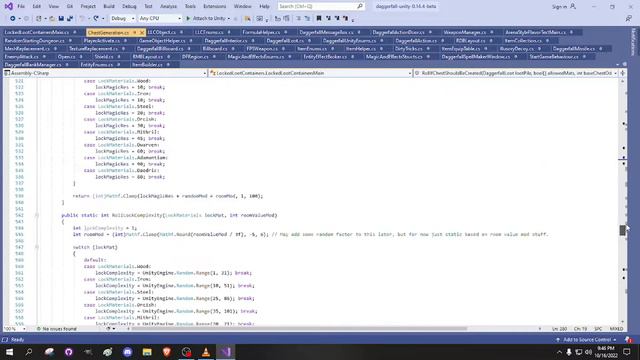Screen dimensions: 640x360
Task: Click the Visual Studio search box
Action: click(x=321, y=7)
